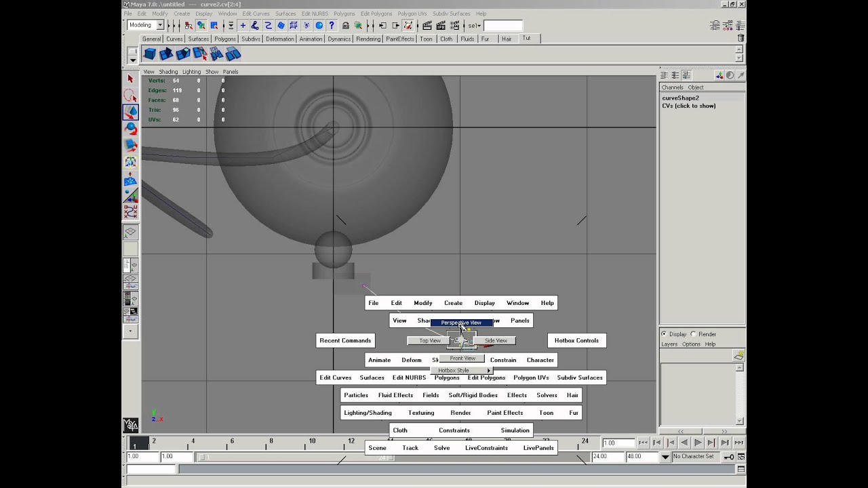
Task: Activate the Scale tool
Action: (131, 145)
